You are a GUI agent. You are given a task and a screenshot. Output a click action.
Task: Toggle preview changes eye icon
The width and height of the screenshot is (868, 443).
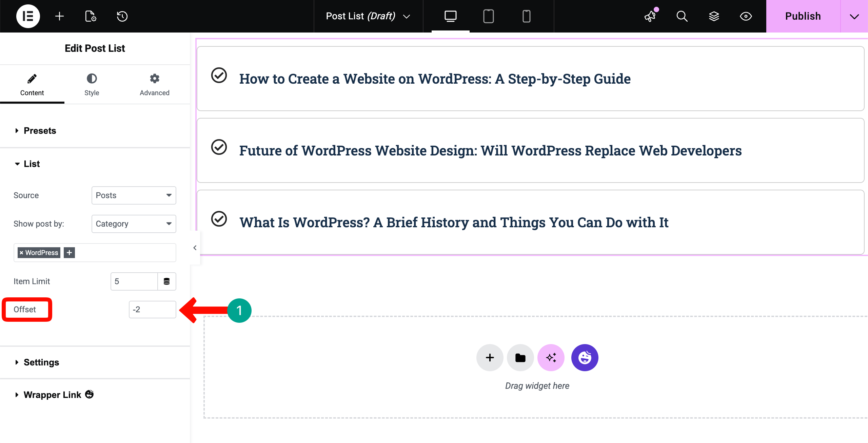[x=746, y=16]
